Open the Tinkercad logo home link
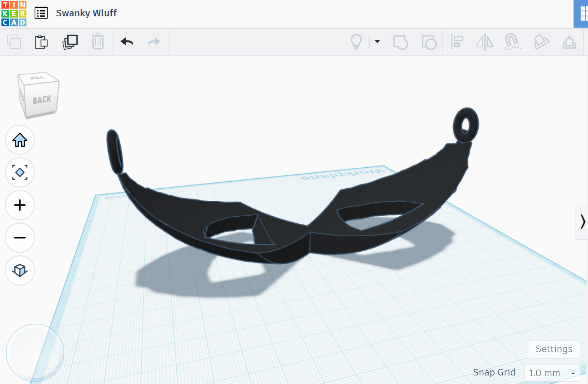The image size is (588, 384). coord(14,14)
